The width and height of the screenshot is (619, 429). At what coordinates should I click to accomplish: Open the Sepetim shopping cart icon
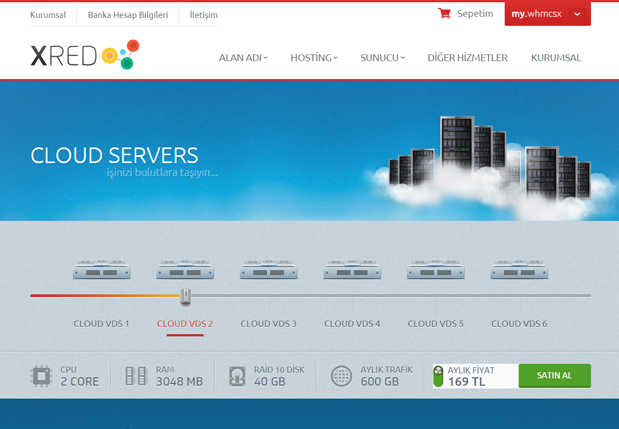pos(444,13)
